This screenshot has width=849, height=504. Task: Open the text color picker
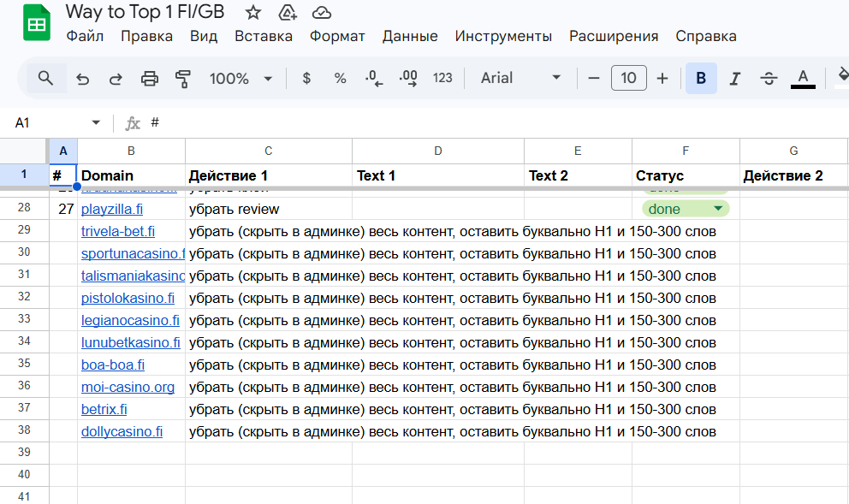tap(802, 79)
